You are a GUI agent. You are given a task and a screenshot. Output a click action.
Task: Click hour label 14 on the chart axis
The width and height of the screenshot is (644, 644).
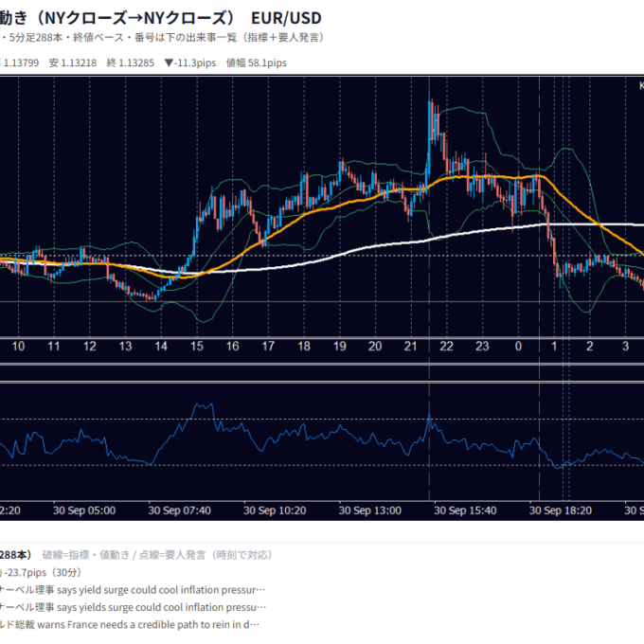[161, 347]
